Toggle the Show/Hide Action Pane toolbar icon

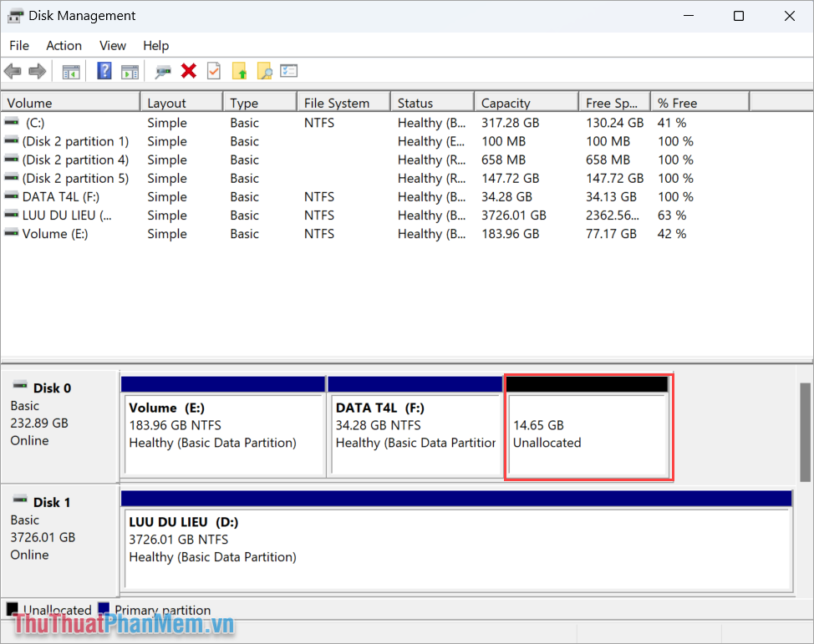pos(130,71)
